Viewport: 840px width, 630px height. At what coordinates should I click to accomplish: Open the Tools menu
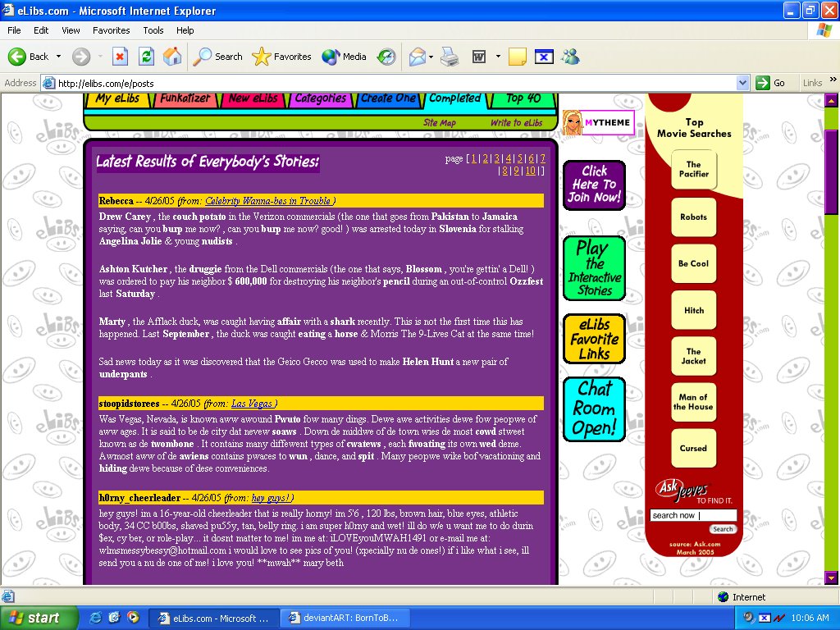[153, 30]
